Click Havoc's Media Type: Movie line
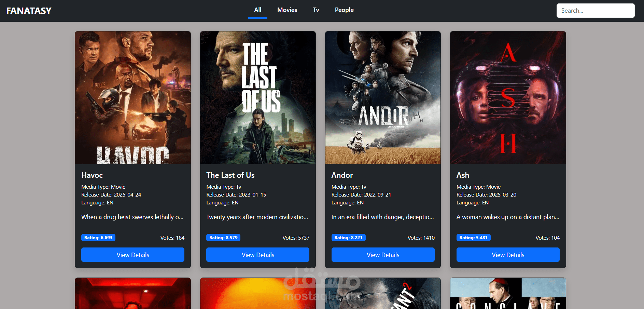This screenshot has height=309, width=644. (103, 187)
